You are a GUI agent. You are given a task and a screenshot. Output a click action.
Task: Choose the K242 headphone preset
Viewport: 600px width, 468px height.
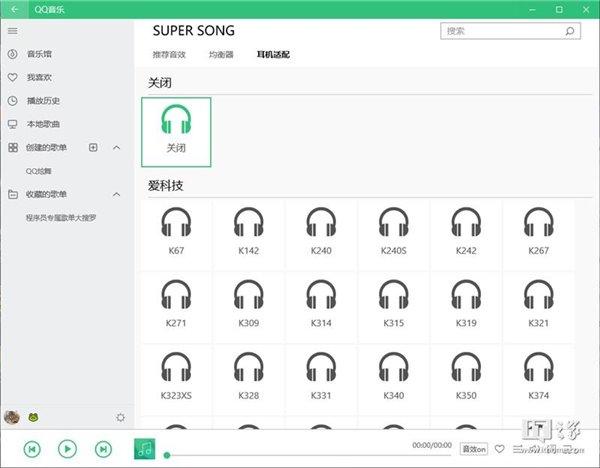point(466,235)
